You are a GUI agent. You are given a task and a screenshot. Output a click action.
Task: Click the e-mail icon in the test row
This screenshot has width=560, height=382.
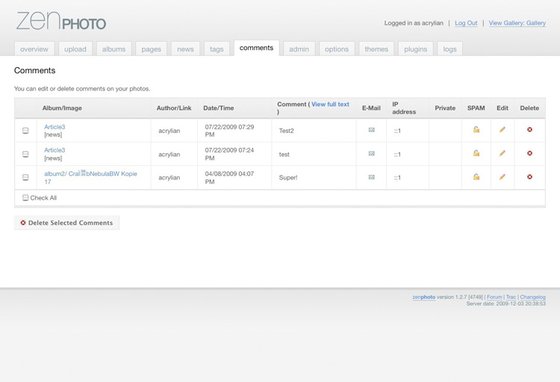pos(371,154)
